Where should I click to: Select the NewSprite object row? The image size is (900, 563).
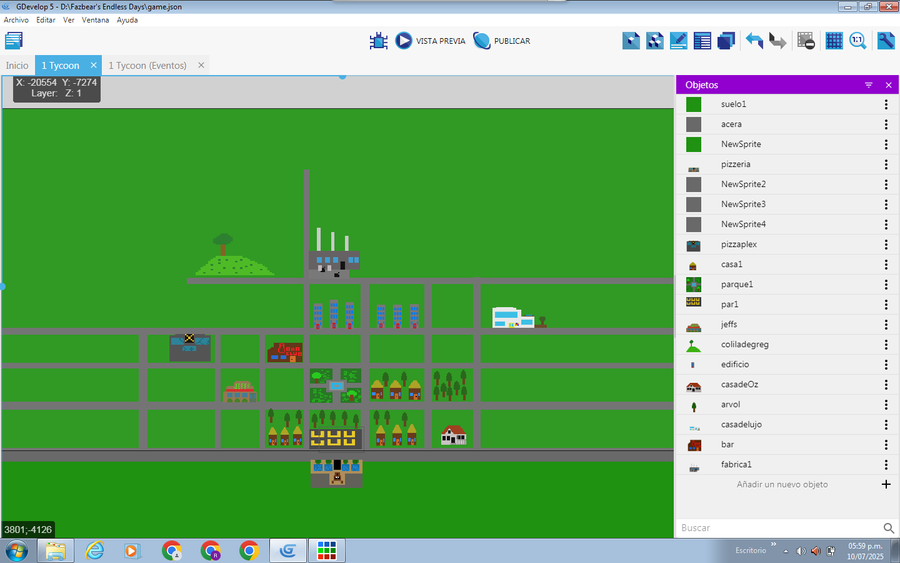(788, 144)
